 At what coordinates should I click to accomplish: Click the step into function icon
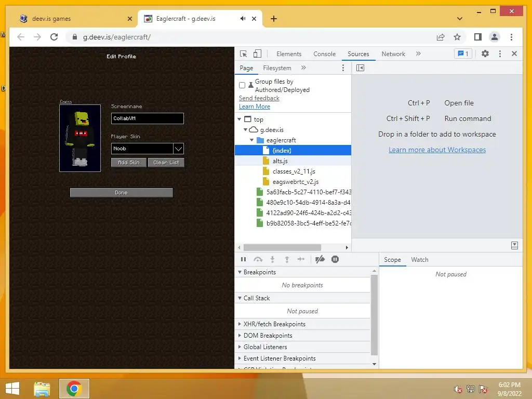(x=272, y=260)
